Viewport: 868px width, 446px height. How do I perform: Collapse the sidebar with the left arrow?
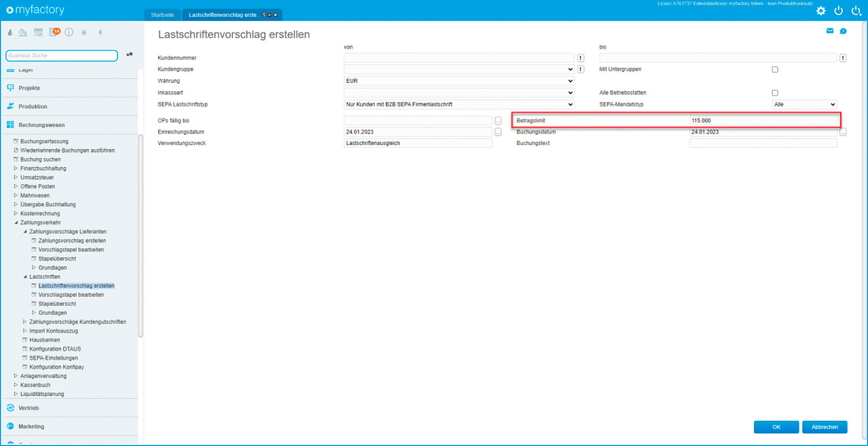tap(100, 33)
